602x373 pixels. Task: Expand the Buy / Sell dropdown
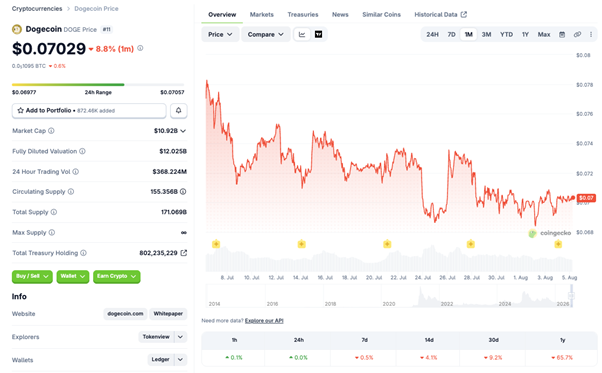coord(32,276)
